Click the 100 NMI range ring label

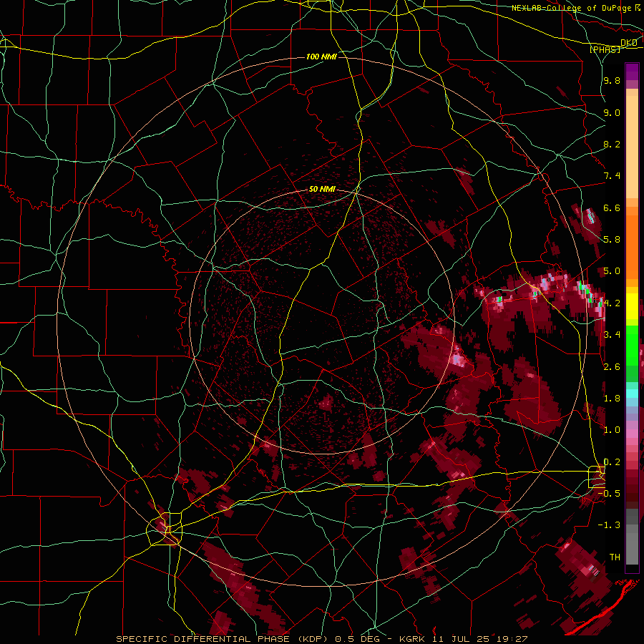click(x=321, y=57)
